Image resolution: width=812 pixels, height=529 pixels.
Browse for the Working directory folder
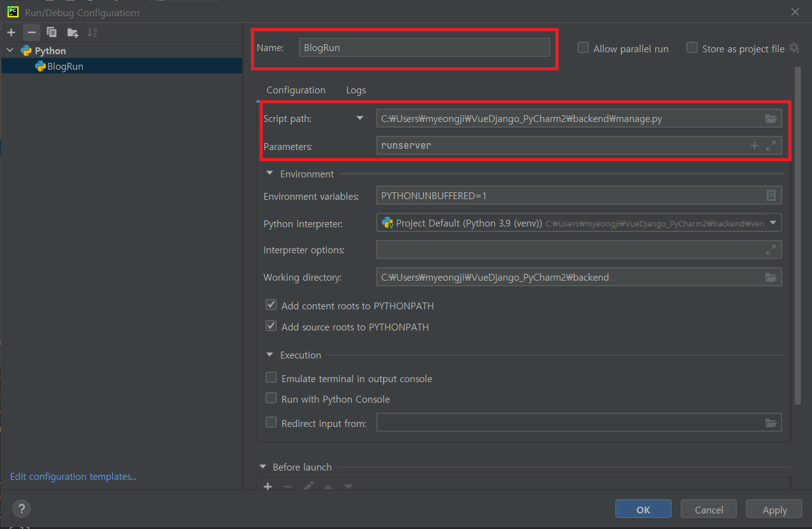(771, 277)
